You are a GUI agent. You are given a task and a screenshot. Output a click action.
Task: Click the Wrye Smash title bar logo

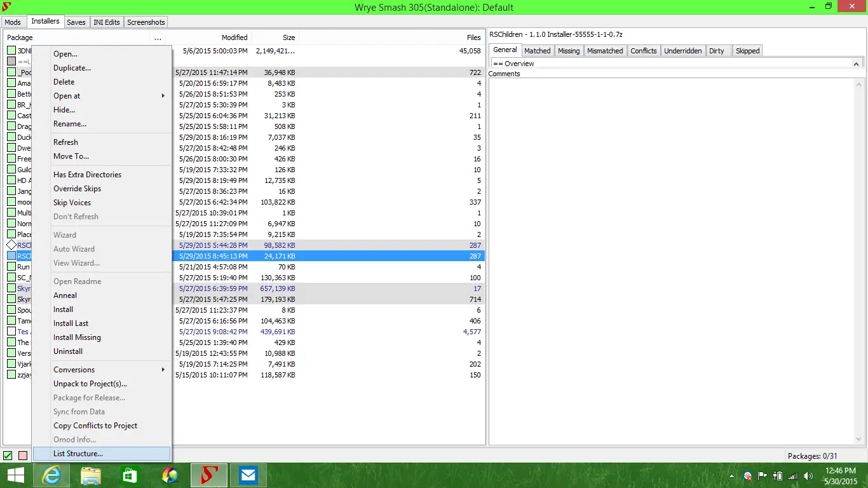[7, 7]
